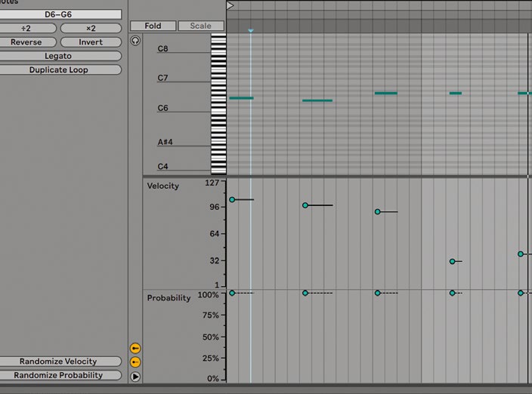
Task: Click the C8 label in piano ruler
Action: tap(163, 48)
